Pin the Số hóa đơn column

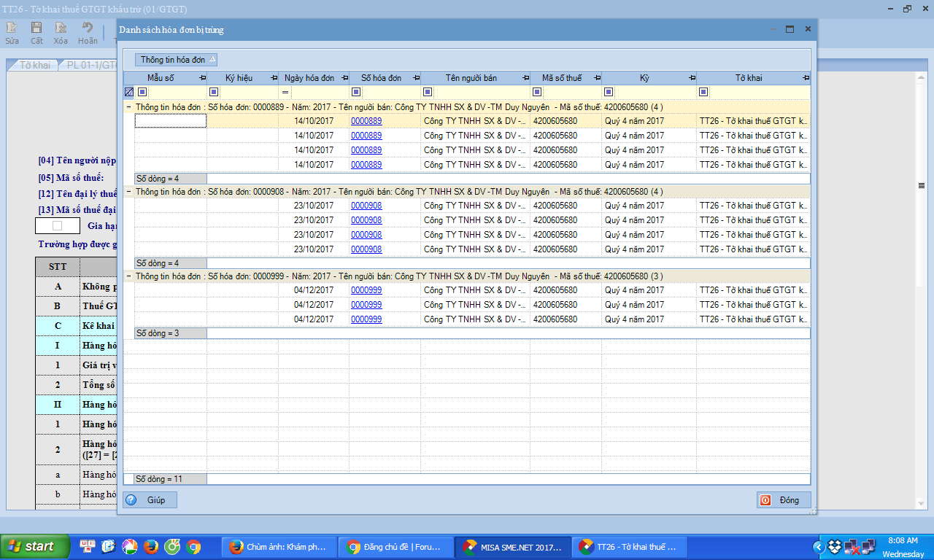(x=416, y=77)
